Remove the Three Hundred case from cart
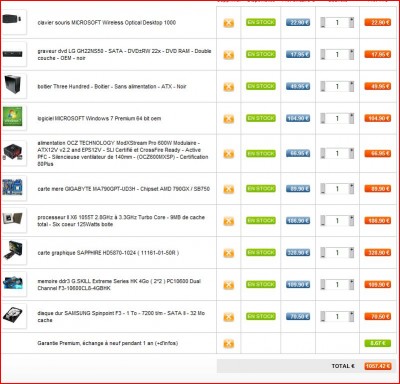400x384 pixels. (228, 87)
